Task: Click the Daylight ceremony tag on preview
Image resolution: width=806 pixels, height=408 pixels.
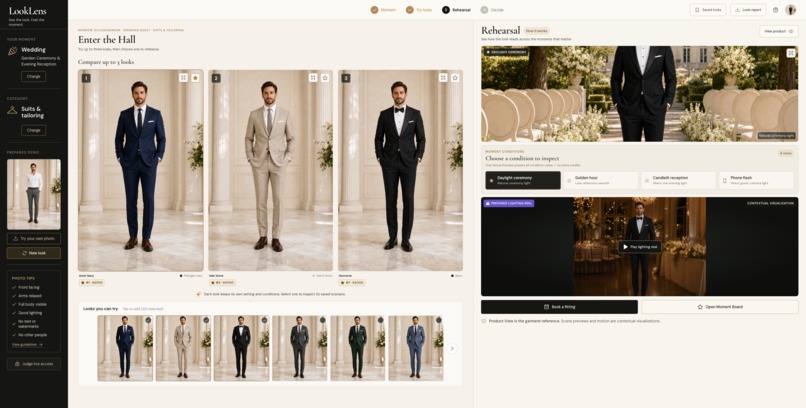Action: 506,52
